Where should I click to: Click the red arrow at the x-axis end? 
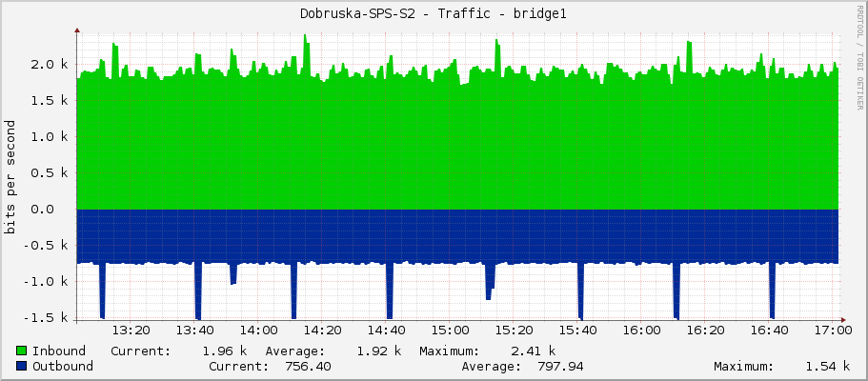pyautogui.click(x=842, y=317)
